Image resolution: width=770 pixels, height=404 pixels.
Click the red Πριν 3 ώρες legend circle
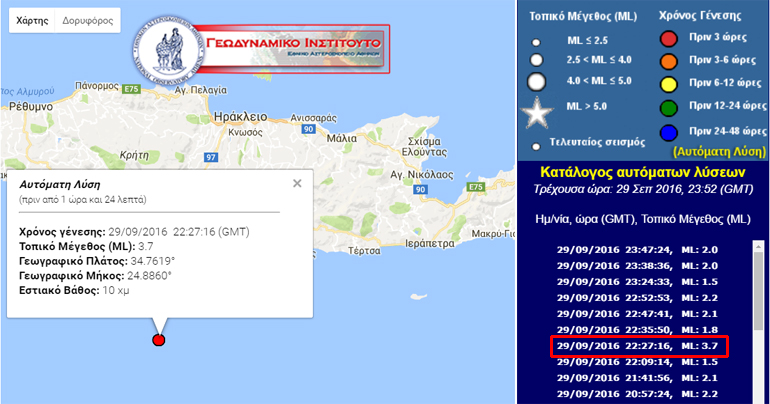pyautogui.click(x=668, y=38)
